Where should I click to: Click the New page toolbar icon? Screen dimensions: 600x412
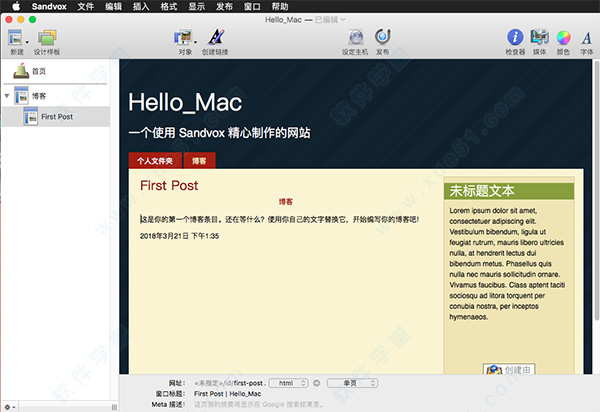click(15, 37)
